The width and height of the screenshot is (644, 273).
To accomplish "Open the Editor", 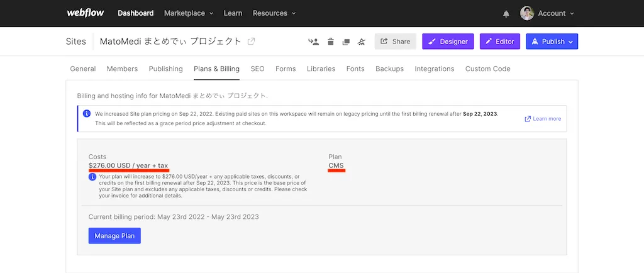I will click(500, 42).
